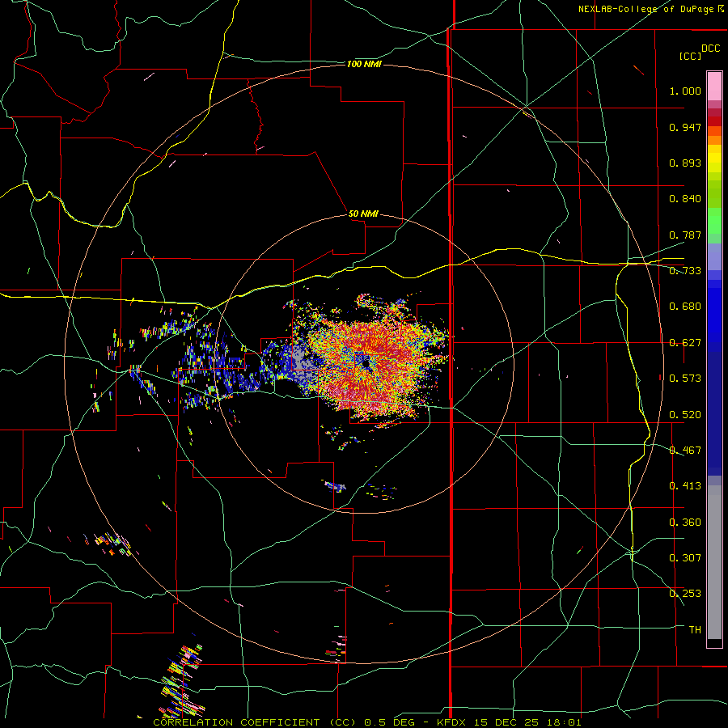This screenshot has height=728, width=728.
Task: Pick the orange segment of the color bar
Action: (714, 140)
